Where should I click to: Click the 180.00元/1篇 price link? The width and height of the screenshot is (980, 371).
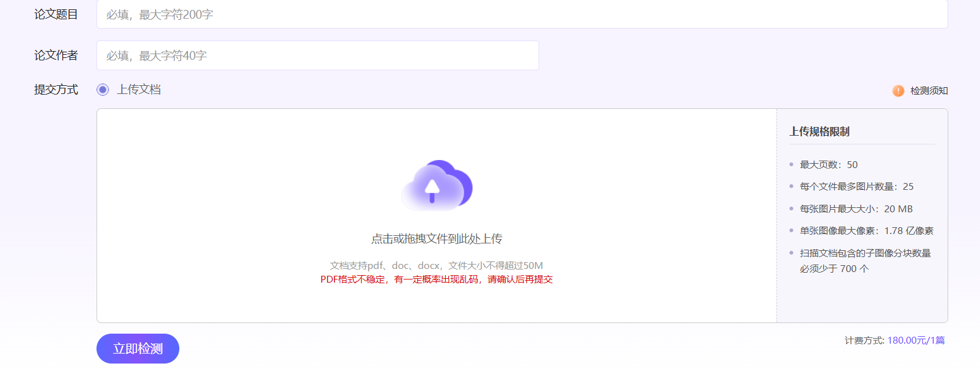click(916, 340)
